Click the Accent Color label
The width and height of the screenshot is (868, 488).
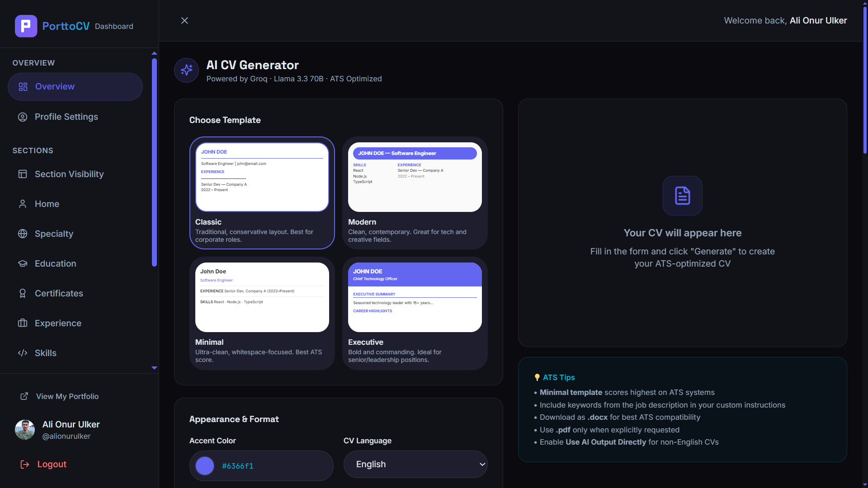(212, 441)
